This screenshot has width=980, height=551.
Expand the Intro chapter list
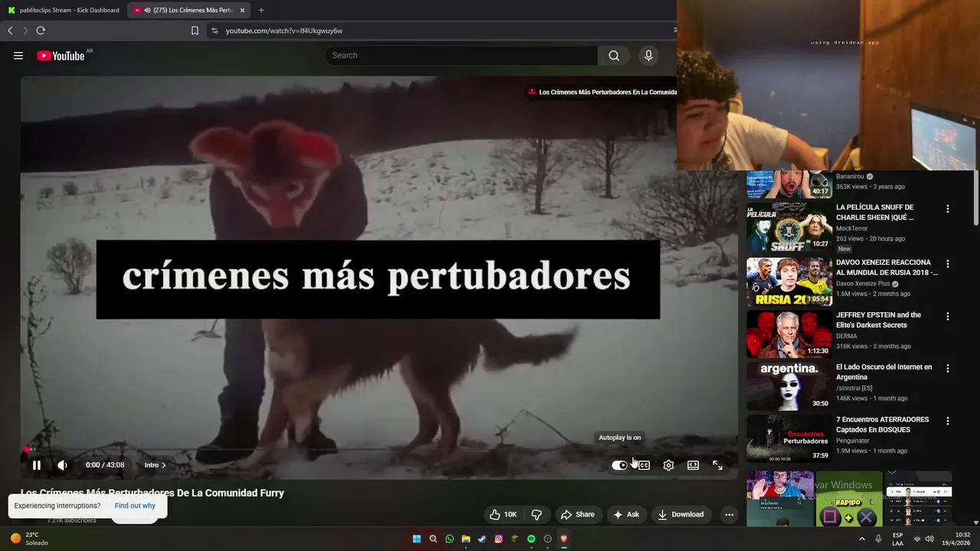(155, 465)
